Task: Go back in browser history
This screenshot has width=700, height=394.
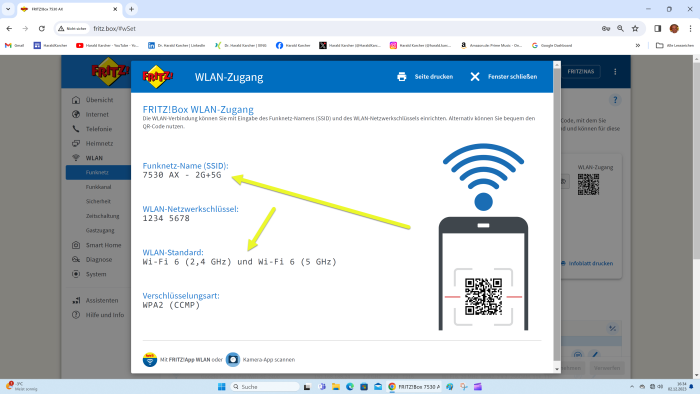Action: [9, 29]
